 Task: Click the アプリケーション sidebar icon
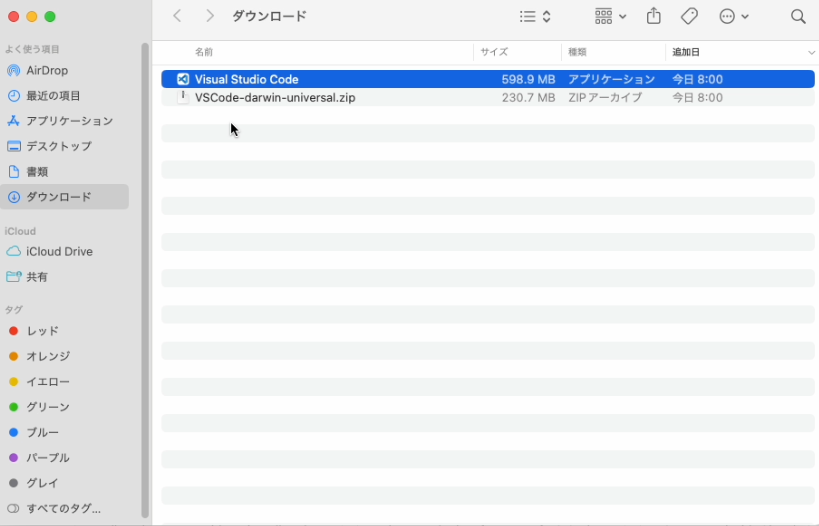14,121
